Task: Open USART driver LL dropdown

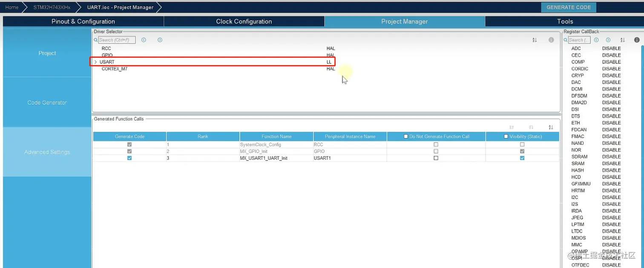Action: point(329,62)
